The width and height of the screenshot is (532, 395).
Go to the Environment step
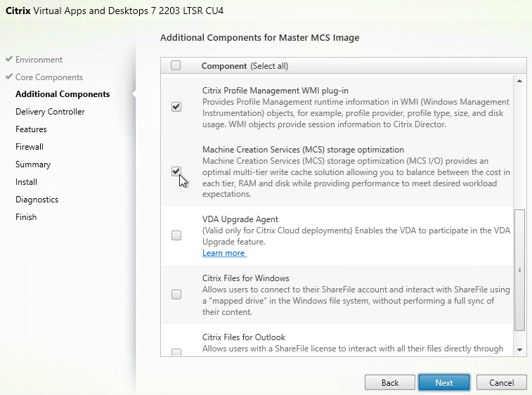(39, 60)
